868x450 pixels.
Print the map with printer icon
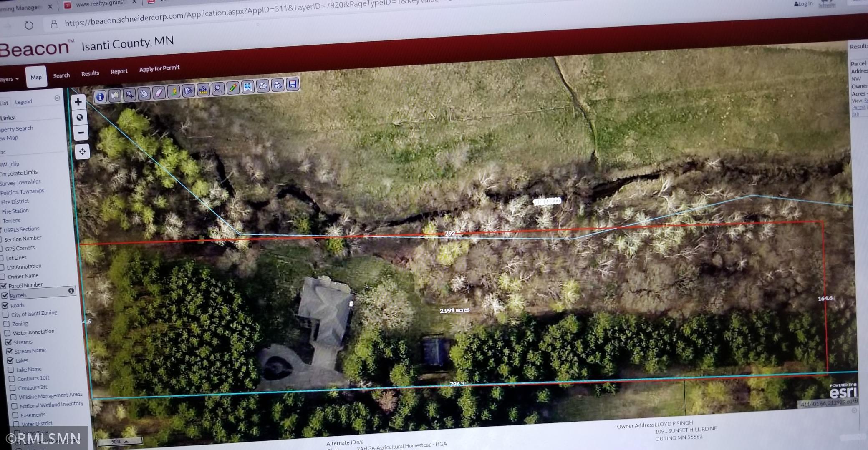click(x=278, y=85)
